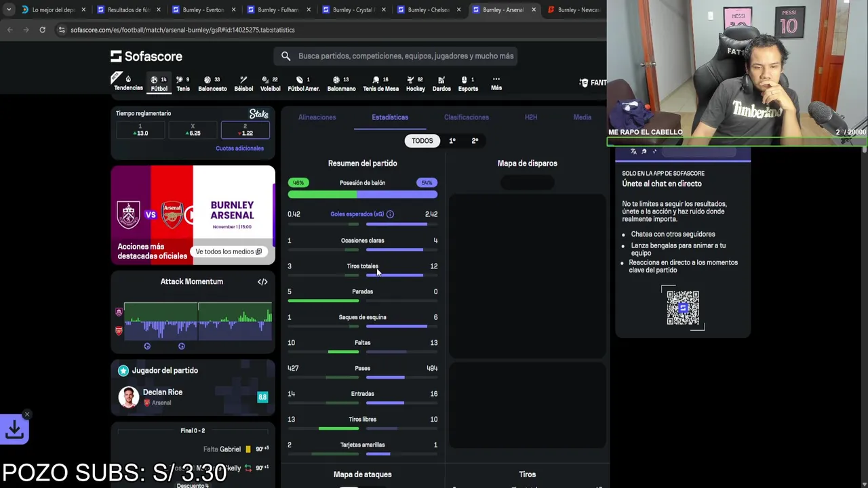Click Ve todos los medios button
Screen dimensions: 868x488
click(229, 251)
